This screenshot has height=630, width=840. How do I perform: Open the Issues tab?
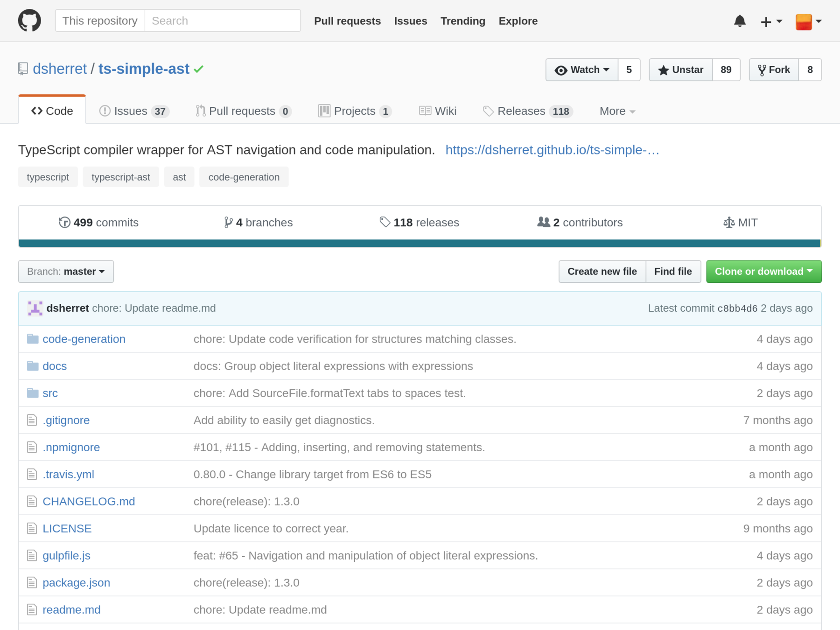pyautogui.click(x=134, y=111)
